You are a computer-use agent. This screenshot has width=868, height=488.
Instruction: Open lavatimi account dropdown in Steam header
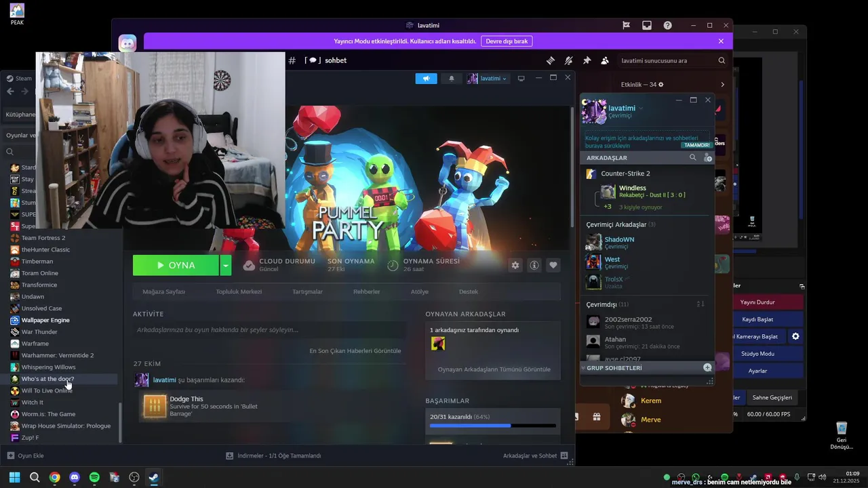point(487,79)
